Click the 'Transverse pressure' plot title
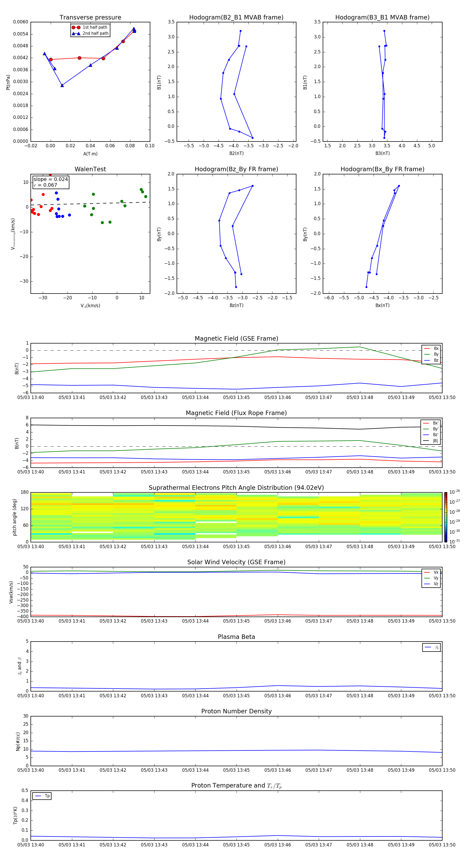Image resolution: width=473 pixels, height=868 pixels. pyautogui.click(x=90, y=18)
